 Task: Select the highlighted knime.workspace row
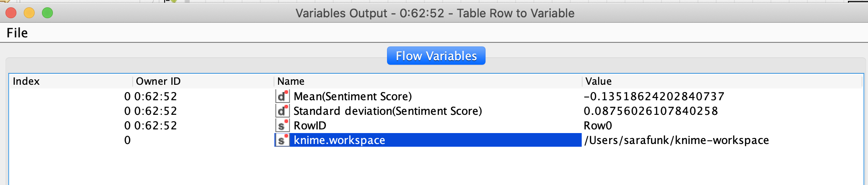click(x=339, y=140)
